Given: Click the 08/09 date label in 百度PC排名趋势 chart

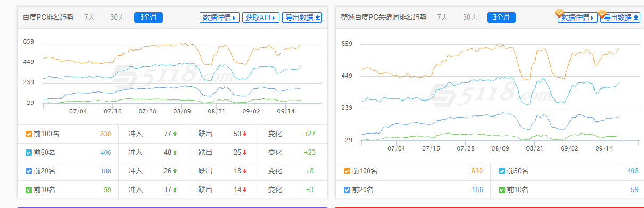Looking at the screenshot, I should (x=182, y=111).
